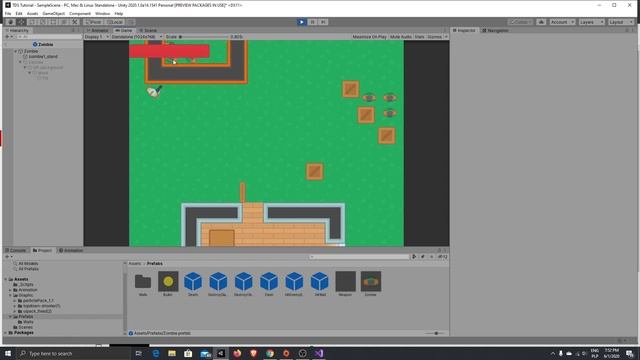Click the Project search field
Viewport: 640px width, 360px height.
359,257
